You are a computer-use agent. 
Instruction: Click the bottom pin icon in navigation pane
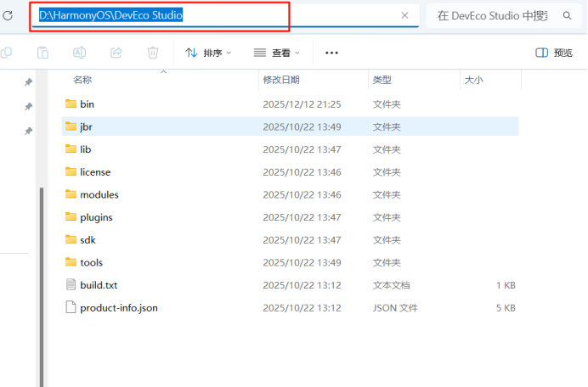point(28,131)
